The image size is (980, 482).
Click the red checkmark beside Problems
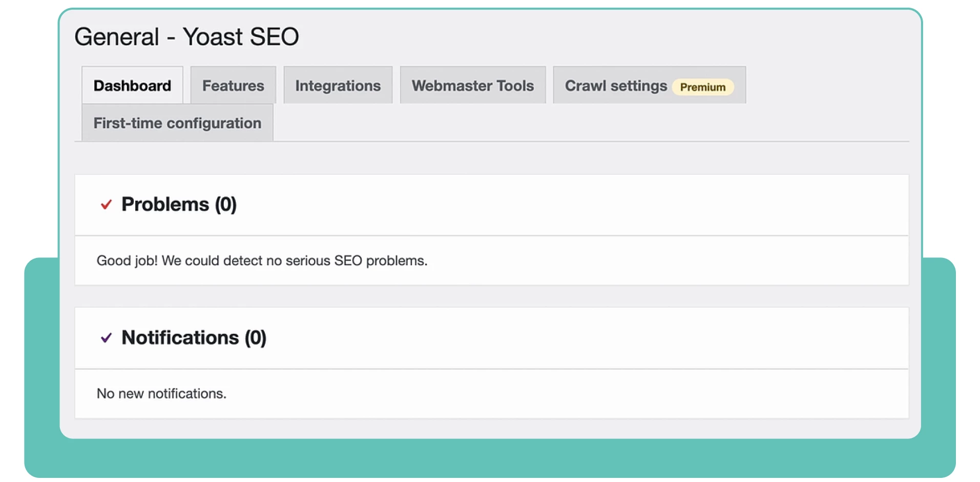coord(106,205)
